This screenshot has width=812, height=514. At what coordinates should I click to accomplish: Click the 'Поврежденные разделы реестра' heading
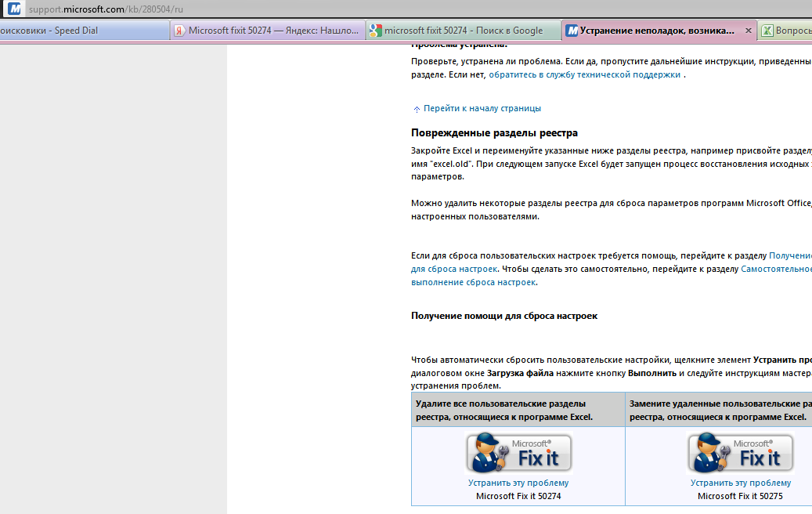pyautogui.click(x=495, y=133)
